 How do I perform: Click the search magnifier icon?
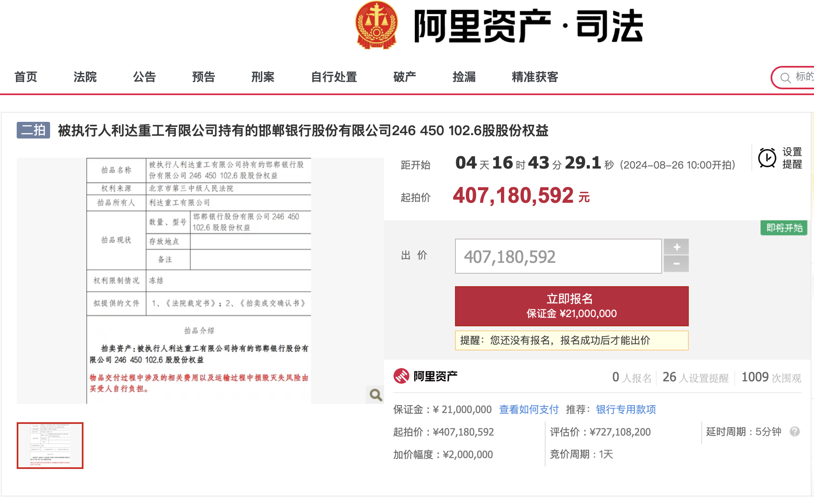(x=786, y=78)
